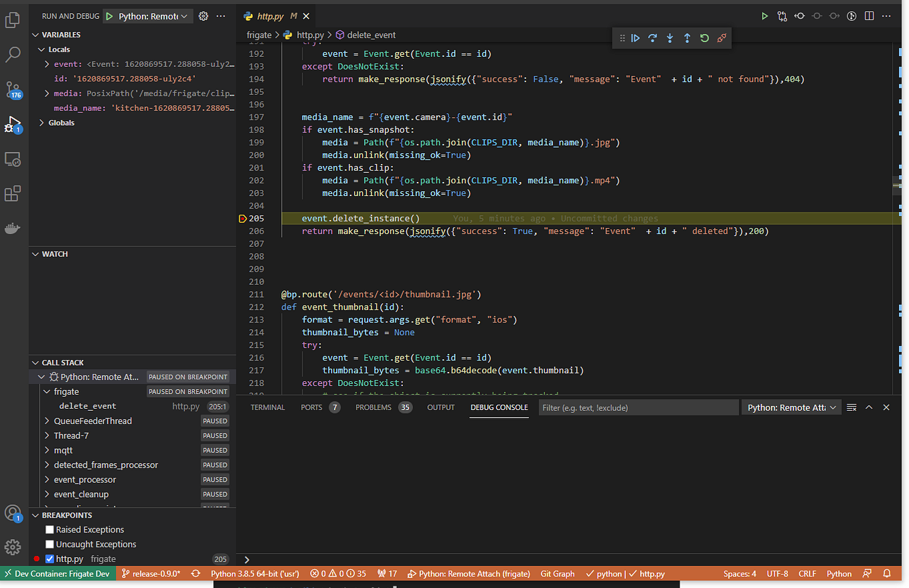Viewport: 909px width, 588px height.
Task: Click the Git Graph status bar button
Action: point(557,574)
